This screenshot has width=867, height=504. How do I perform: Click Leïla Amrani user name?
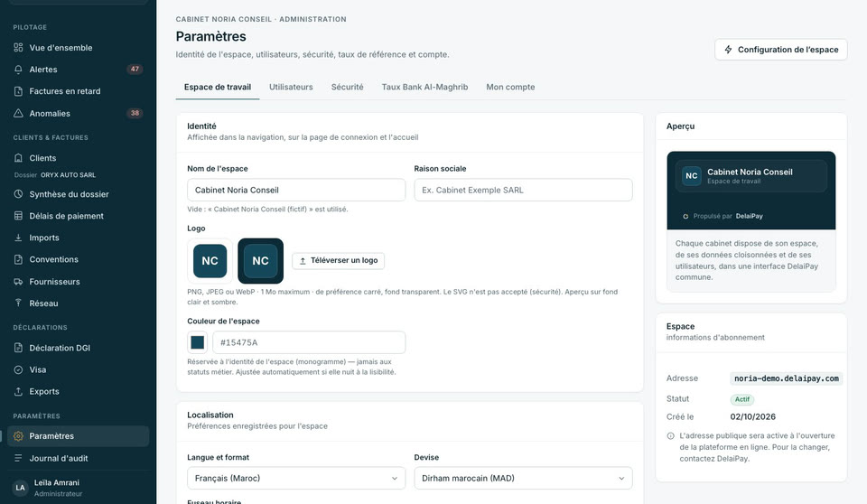56,482
